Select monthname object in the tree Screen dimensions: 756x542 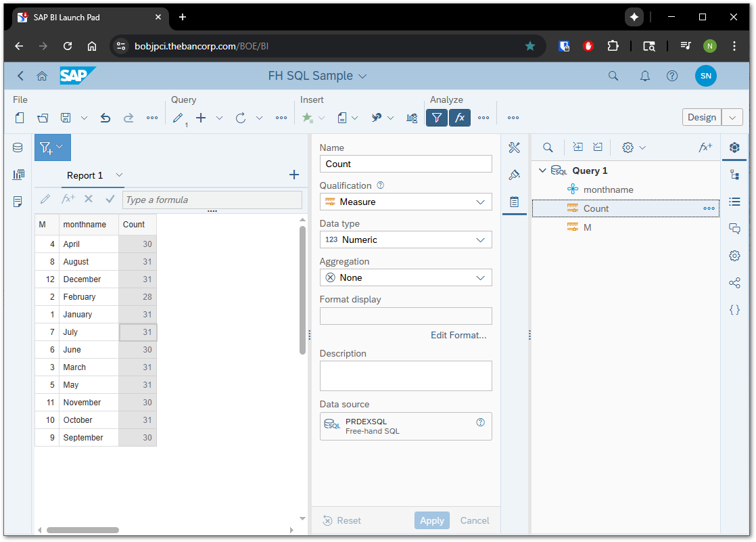pos(608,189)
